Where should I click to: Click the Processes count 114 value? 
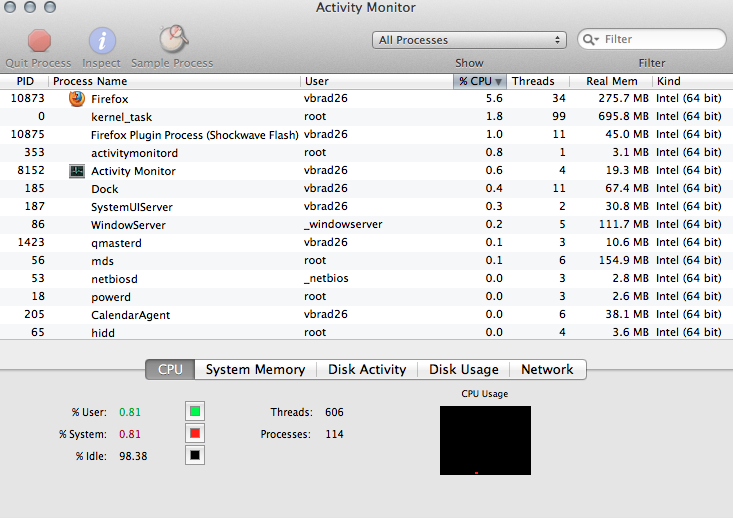click(x=334, y=434)
